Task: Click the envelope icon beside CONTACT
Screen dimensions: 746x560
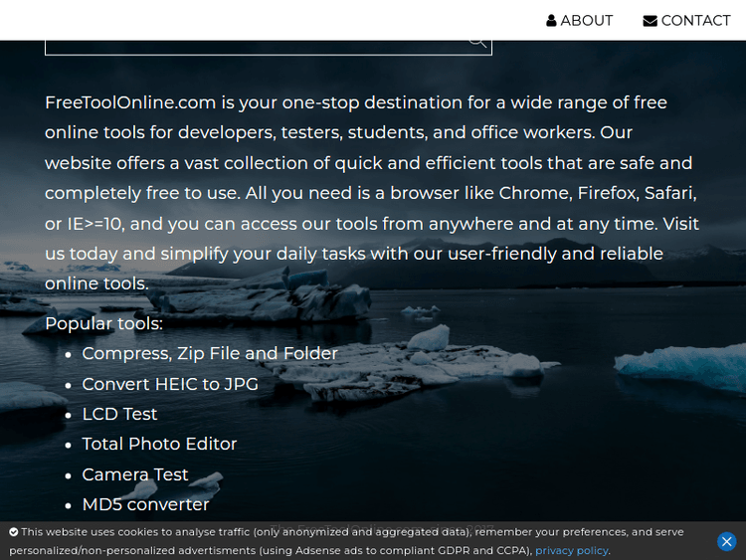Action: pyautogui.click(x=650, y=21)
